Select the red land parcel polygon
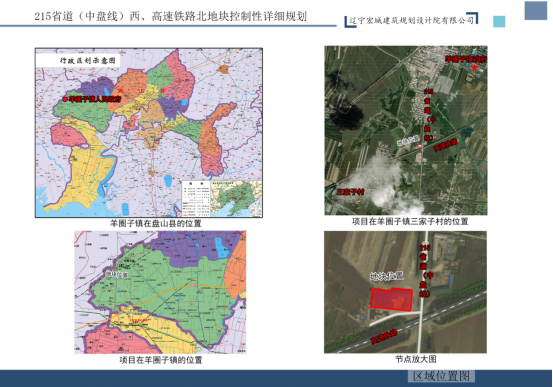 pos(391,300)
